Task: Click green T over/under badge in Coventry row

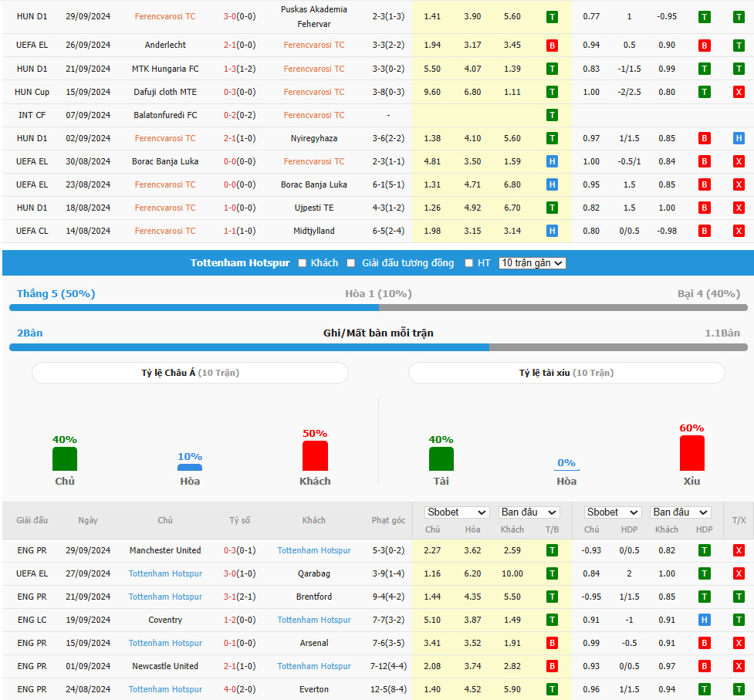Action: pos(739,620)
